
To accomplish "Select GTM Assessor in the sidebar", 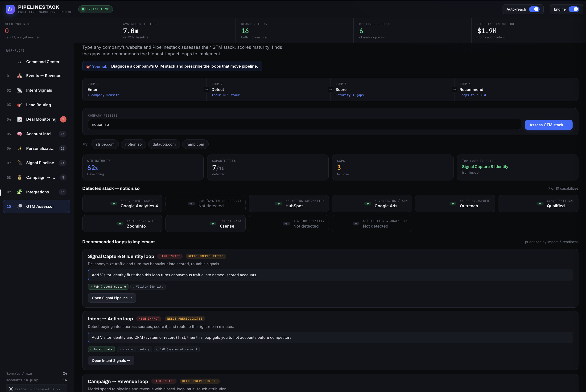I will coord(37,207).
